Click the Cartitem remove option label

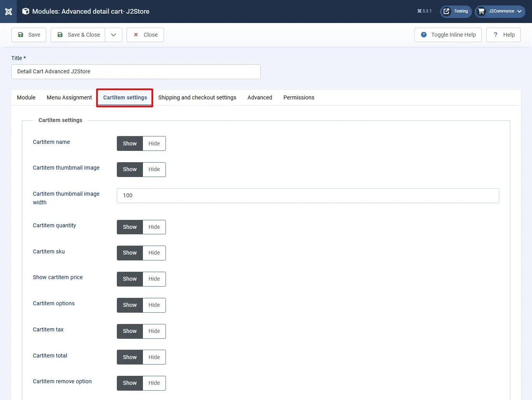click(62, 381)
